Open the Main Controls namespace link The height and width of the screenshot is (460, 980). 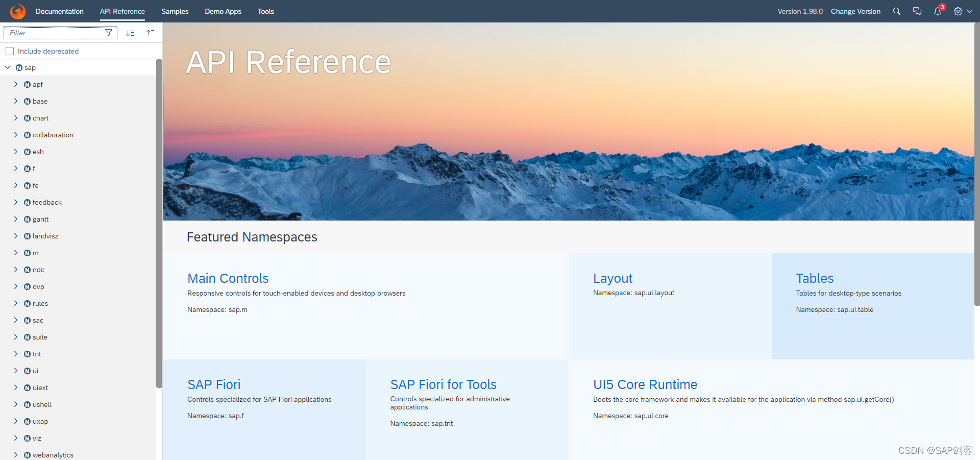coord(228,278)
